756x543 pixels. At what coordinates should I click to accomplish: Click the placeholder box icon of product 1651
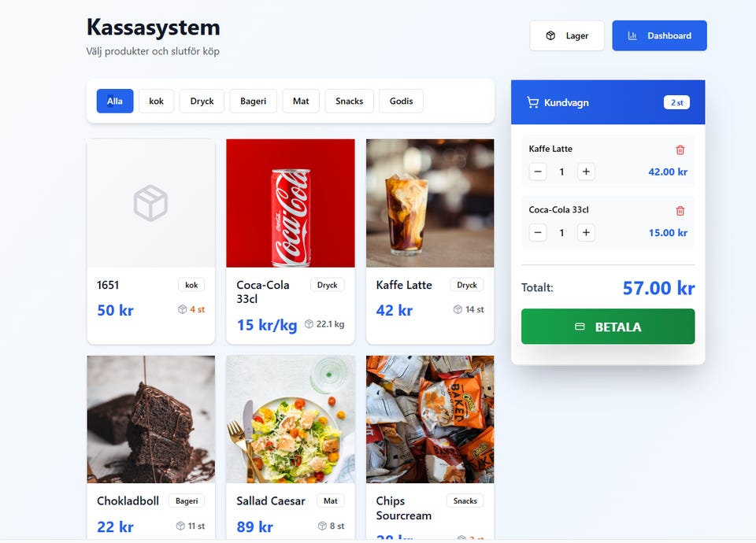pos(150,203)
